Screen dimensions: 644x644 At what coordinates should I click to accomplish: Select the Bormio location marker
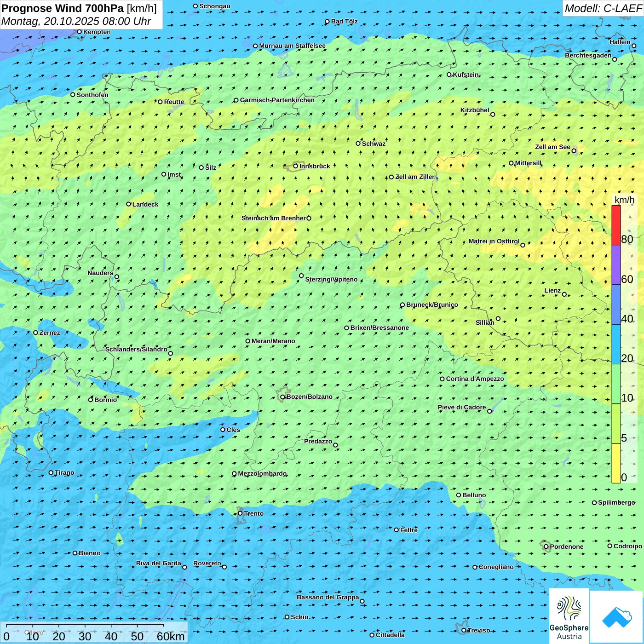point(91,400)
